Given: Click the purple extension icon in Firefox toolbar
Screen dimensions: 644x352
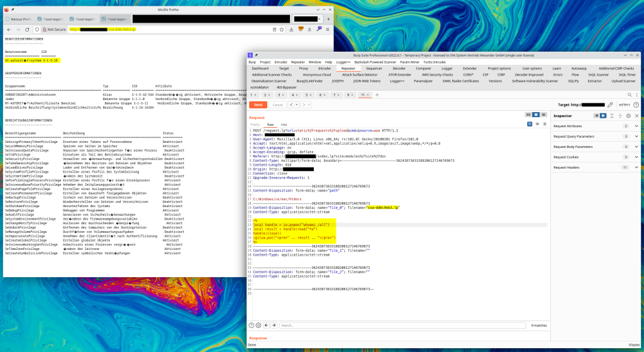Looking at the screenshot, I should [319, 29].
